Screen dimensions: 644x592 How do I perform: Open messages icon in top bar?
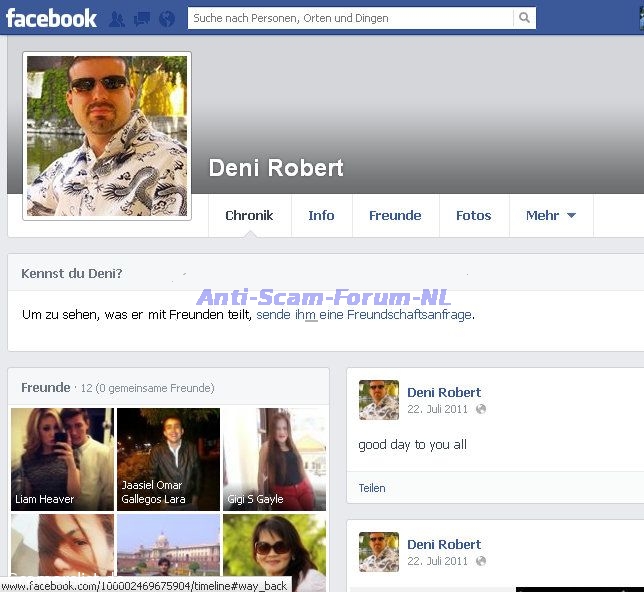(142, 19)
